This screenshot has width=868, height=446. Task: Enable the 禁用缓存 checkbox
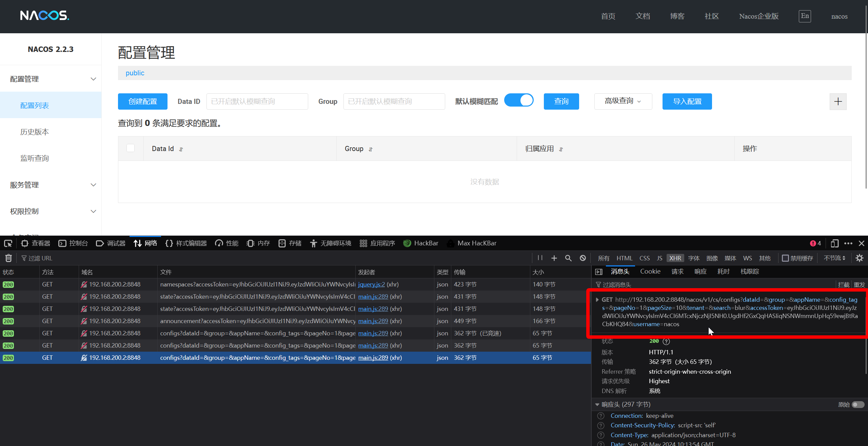tap(785, 258)
